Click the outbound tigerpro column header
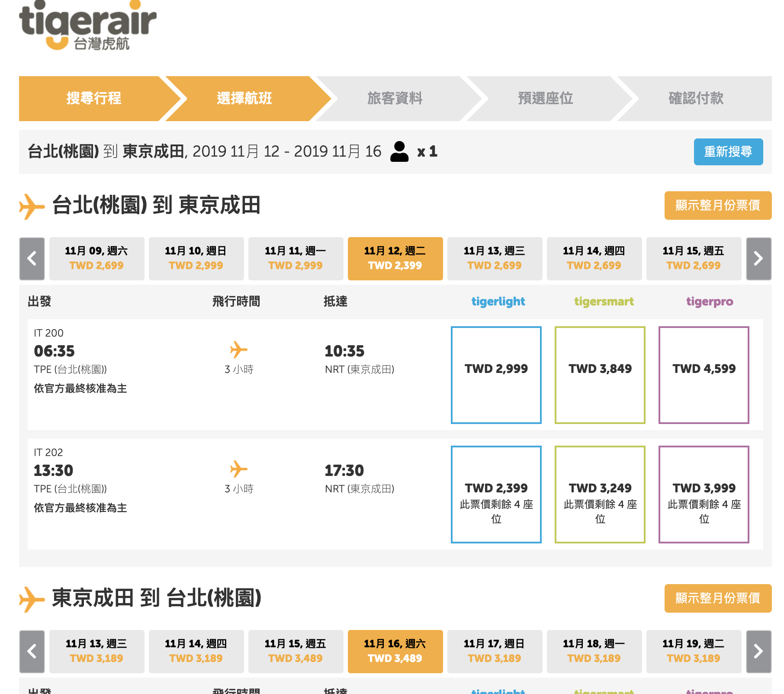784x694 pixels. [710, 302]
